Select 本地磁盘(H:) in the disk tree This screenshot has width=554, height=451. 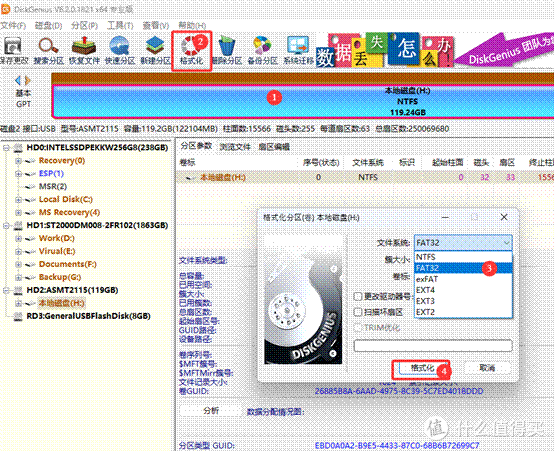61,303
